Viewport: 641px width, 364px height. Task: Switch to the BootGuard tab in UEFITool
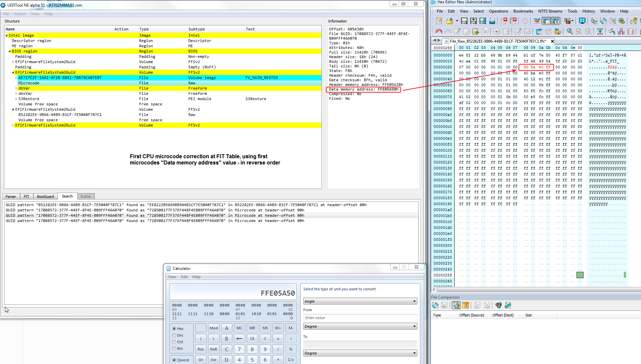coord(45,197)
